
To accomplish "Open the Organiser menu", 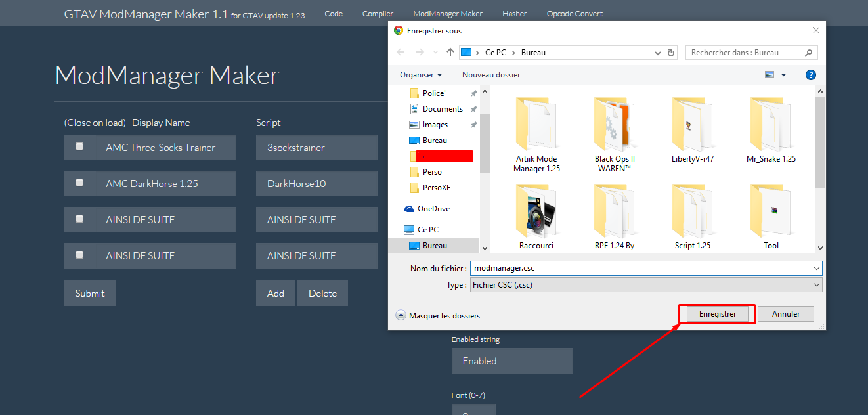I will click(x=421, y=75).
